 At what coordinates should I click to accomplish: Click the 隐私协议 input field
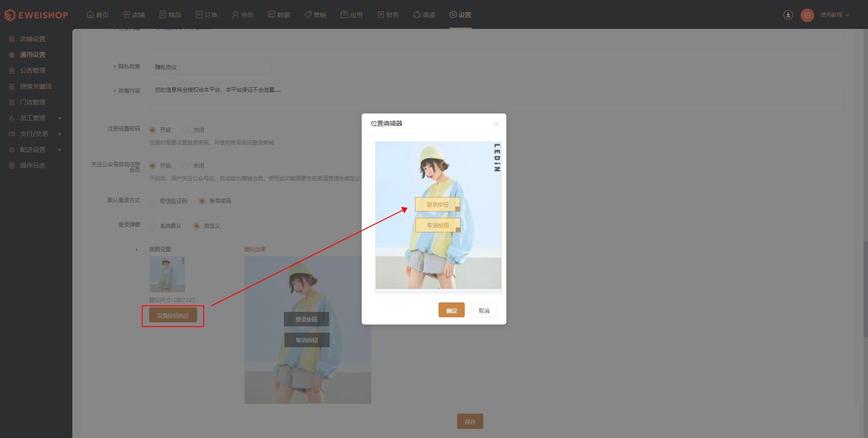point(210,67)
